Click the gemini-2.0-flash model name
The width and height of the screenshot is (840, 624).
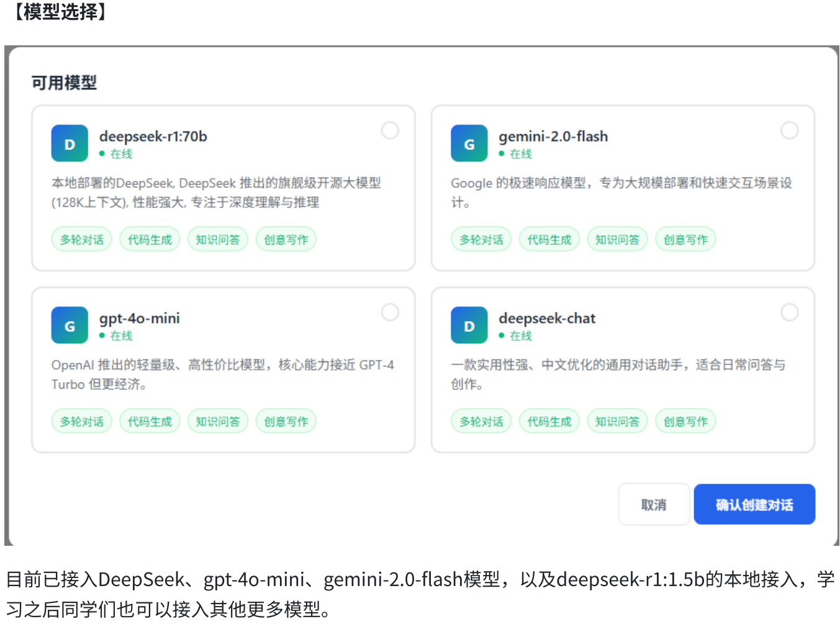pyautogui.click(x=553, y=137)
